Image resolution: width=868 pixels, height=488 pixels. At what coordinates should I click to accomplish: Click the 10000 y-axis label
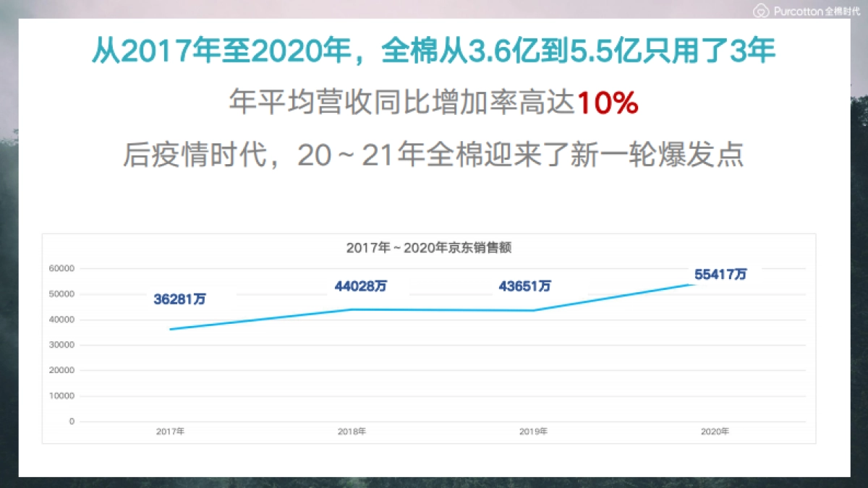61,396
